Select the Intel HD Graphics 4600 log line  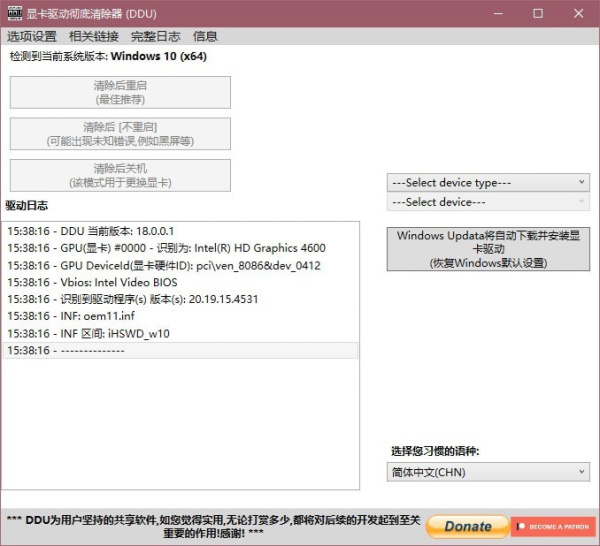click(x=165, y=248)
